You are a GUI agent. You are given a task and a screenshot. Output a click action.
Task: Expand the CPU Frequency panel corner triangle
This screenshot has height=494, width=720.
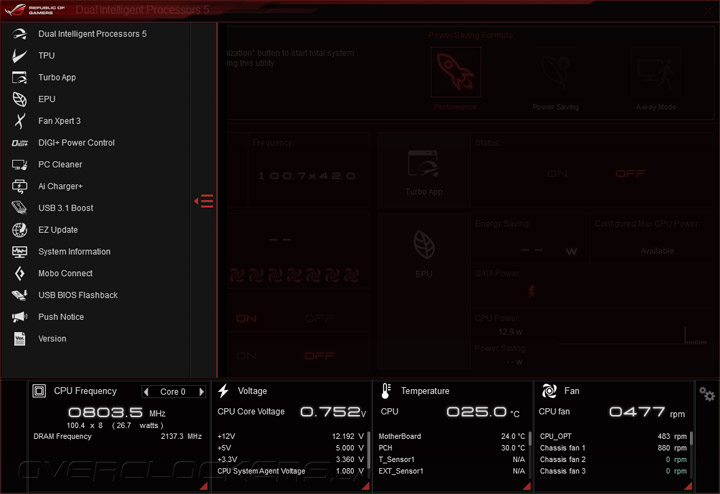point(203,486)
